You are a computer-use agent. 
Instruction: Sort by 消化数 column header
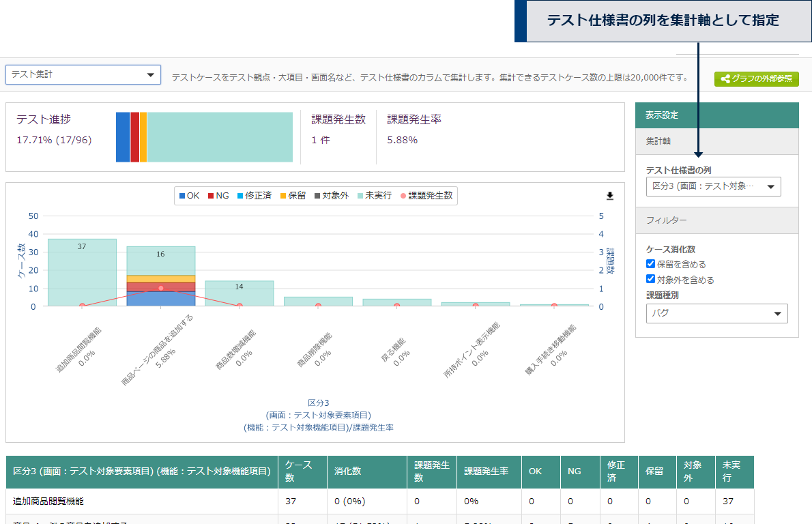coord(366,471)
